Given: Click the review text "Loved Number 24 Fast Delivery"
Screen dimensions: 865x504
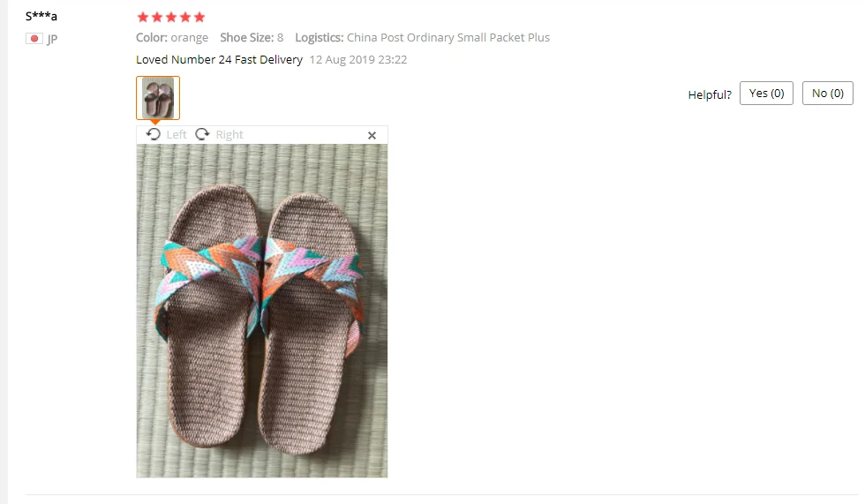Looking at the screenshot, I should pos(219,59).
